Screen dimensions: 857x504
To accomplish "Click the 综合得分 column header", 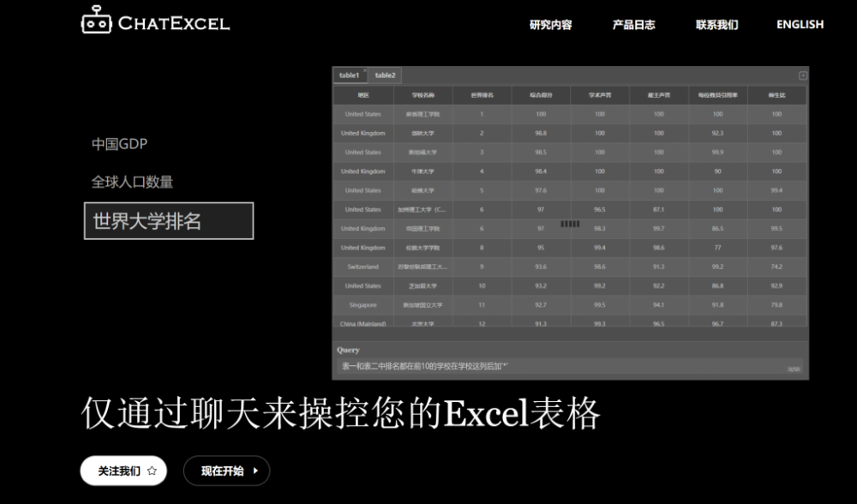I will (x=541, y=95).
